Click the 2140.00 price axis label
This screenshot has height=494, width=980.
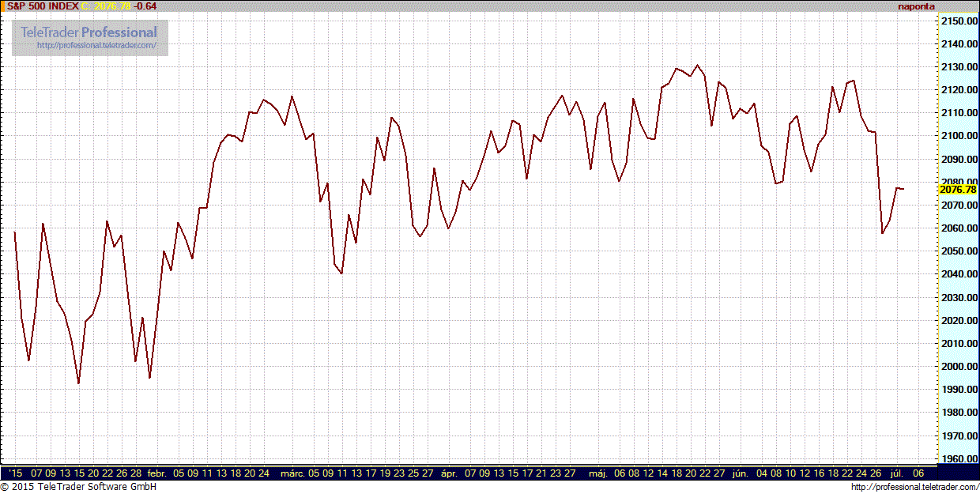point(959,44)
